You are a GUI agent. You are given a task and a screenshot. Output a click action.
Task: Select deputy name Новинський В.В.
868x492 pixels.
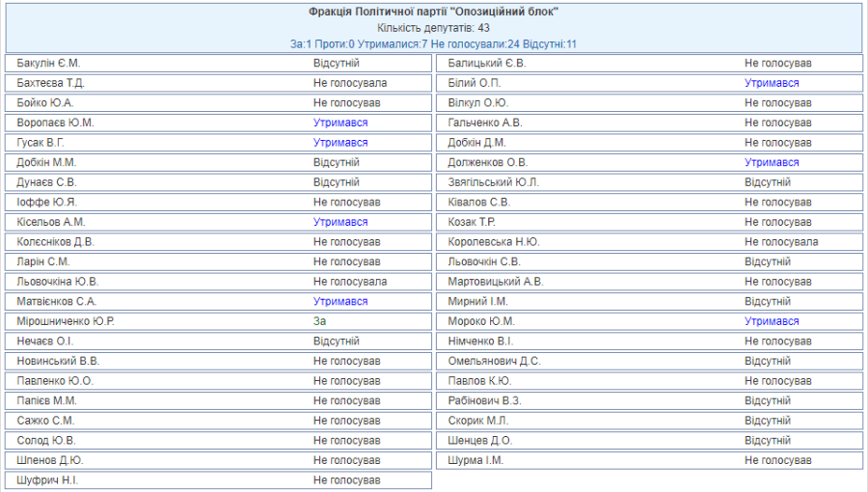58,361
